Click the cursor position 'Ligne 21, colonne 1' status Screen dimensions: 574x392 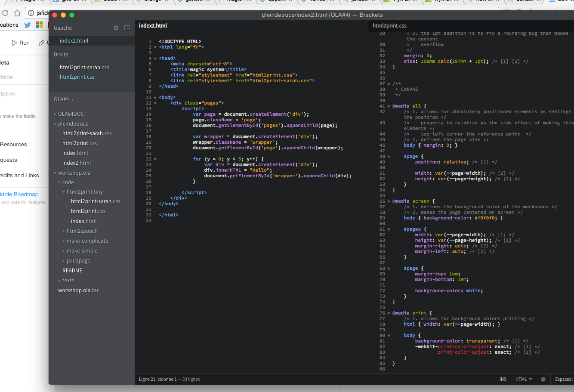[x=158, y=379]
